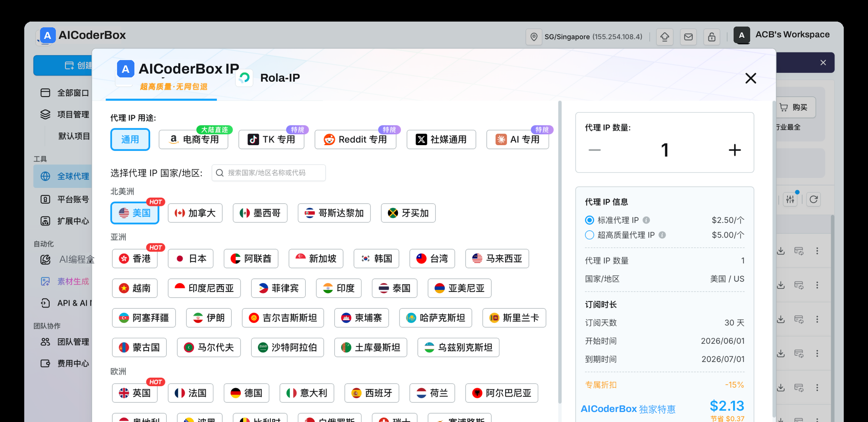Open 素材生成 in the sidebar
Image resolution: width=868 pixels, height=422 pixels.
pyautogui.click(x=64, y=281)
